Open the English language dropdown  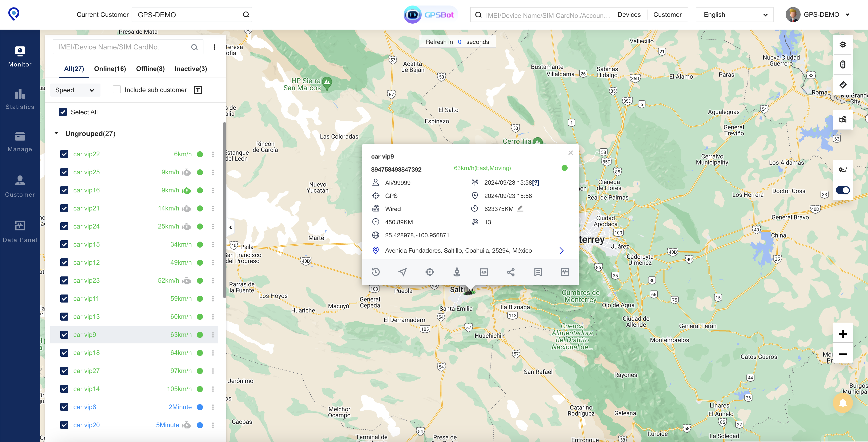click(734, 15)
